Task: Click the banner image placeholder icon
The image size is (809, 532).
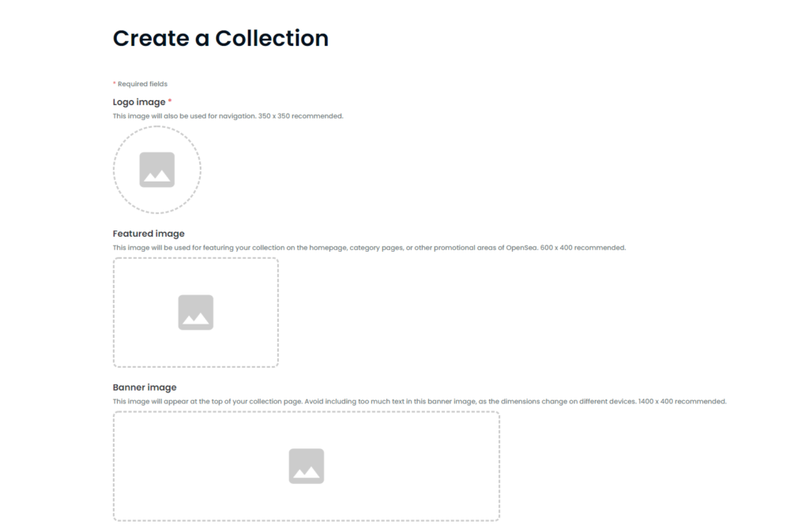Action: click(307, 466)
